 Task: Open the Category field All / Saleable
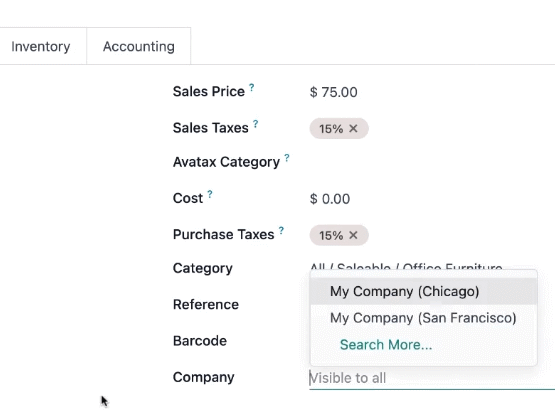coord(406,266)
